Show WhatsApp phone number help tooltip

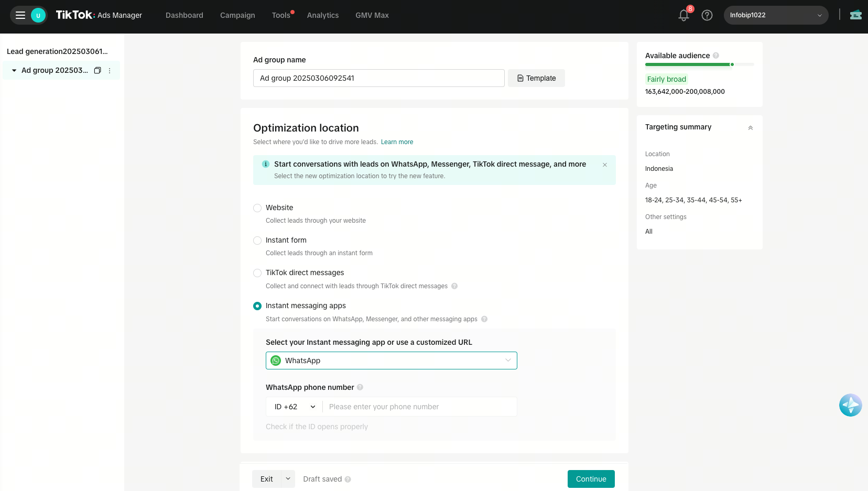pyautogui.click(x=360, y=387)
